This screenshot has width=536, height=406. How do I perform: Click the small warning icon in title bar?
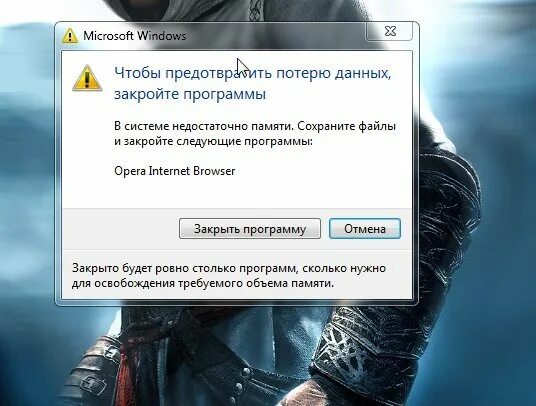pyautogui.click(x=70, y=36)
